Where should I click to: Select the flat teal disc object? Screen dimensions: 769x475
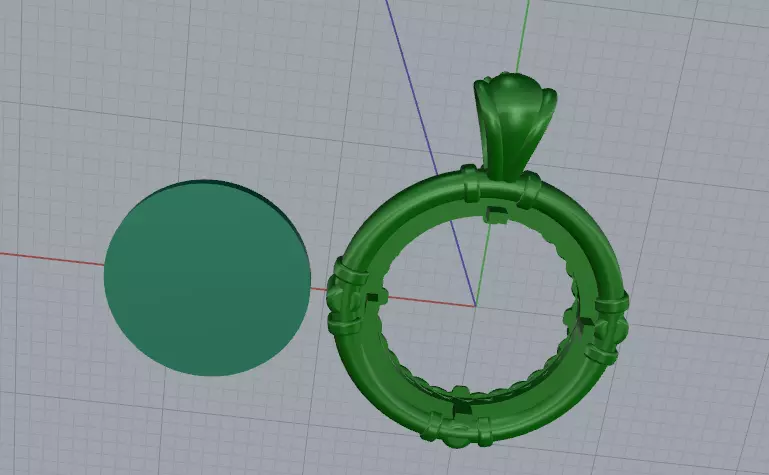(207, 278)
